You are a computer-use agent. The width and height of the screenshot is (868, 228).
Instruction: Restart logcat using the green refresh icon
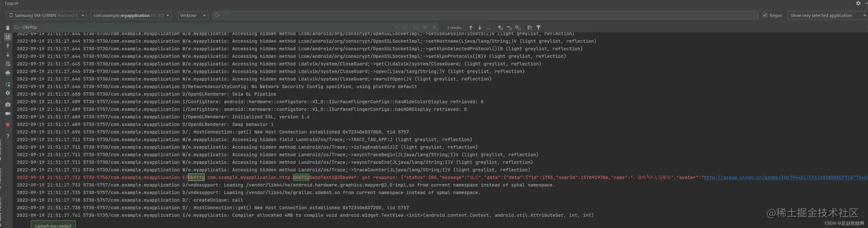coord(7,84)
